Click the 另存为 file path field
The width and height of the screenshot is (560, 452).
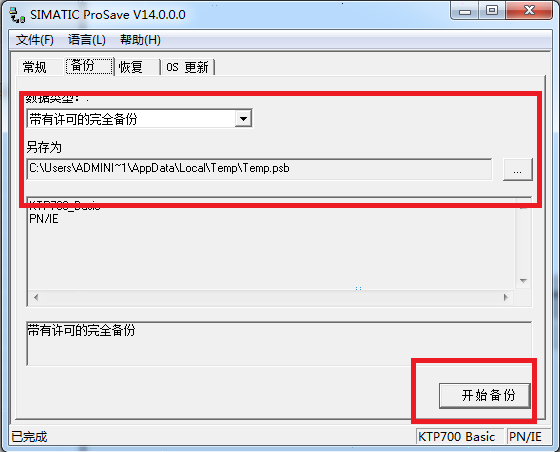pyautogui.click(x=259, y=169)
